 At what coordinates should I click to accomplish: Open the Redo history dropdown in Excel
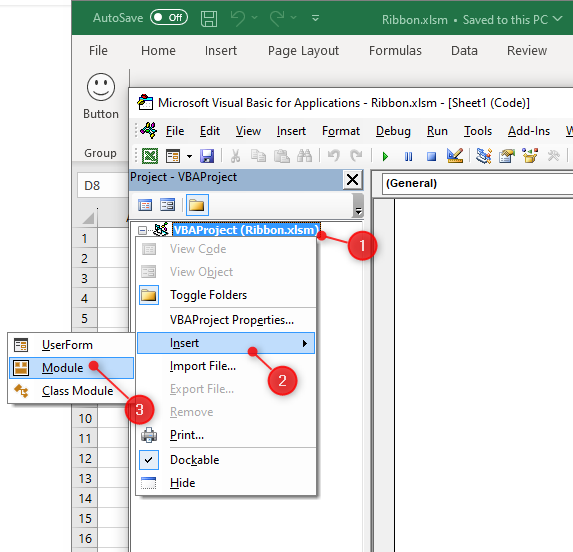pos(293,18)
